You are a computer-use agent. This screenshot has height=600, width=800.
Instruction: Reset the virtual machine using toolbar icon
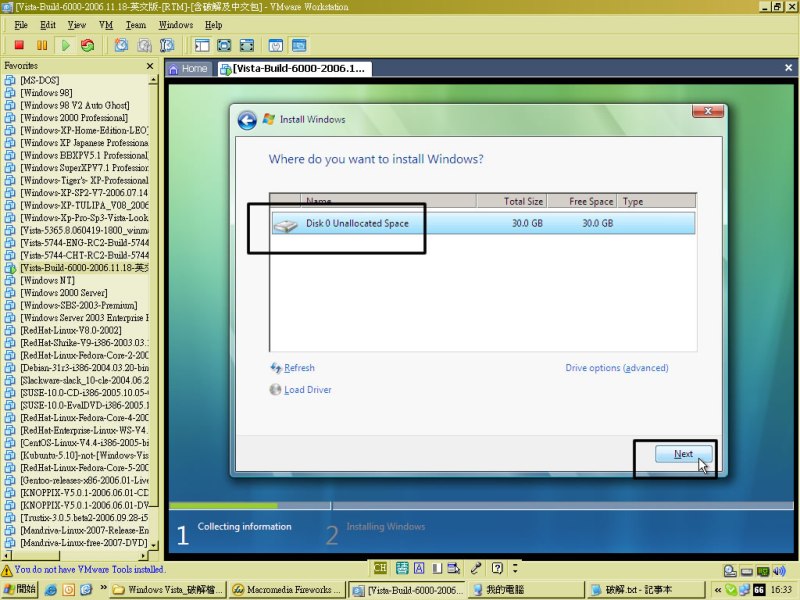[88, 45]
